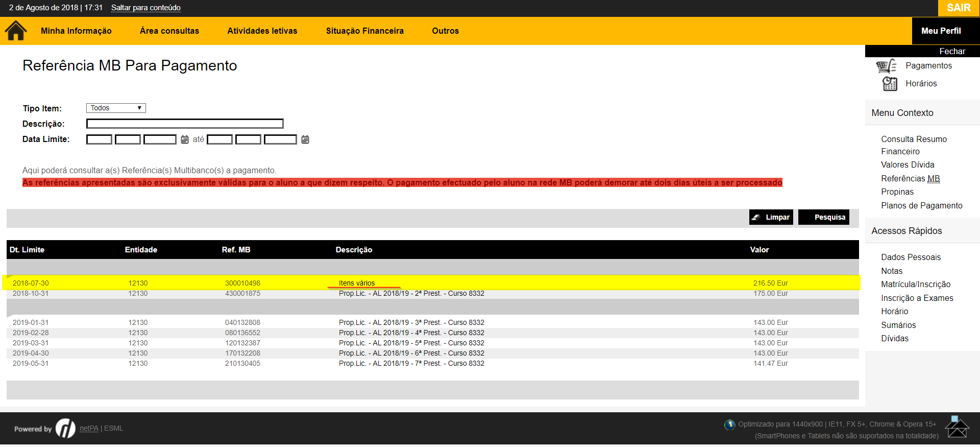The image size is (980, 447).
Task: Open the Pagamentos shopping cart icon
Action: pyautogui.click(x=886, y=66)
